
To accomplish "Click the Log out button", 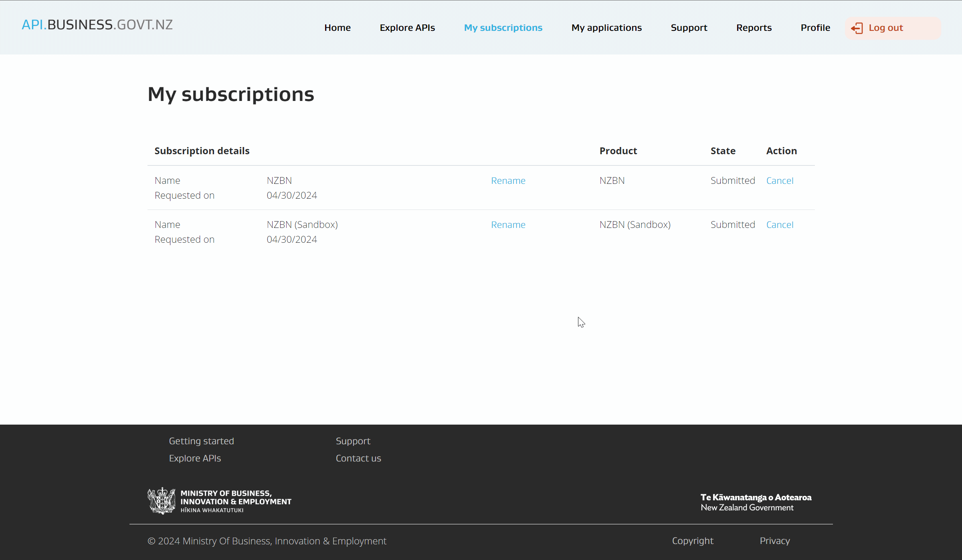I will [893, 28].
